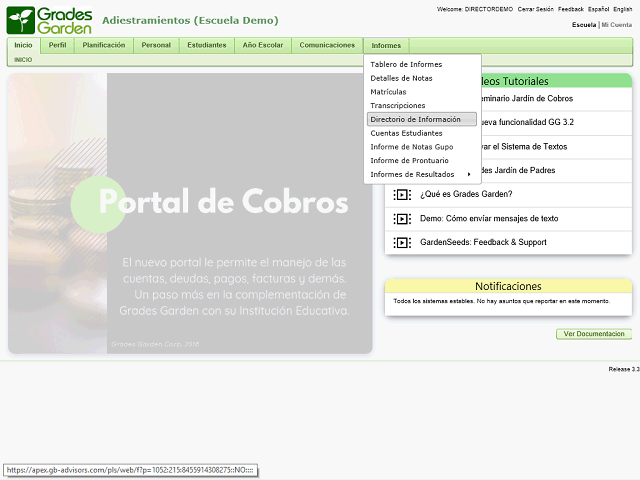Screen dimensions: 640x480
Task: Open ¿Qué es Grades Garden? tutorial
Action: coord(466,194)
